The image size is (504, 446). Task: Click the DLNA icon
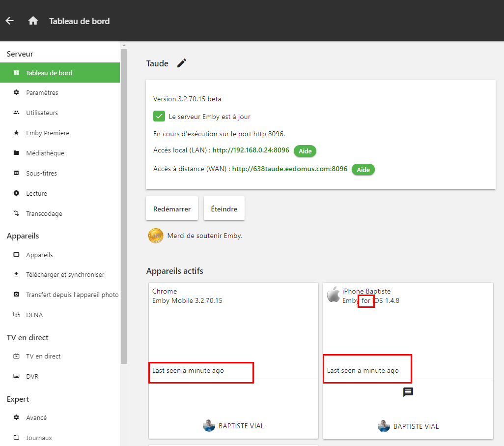[16, 314]
